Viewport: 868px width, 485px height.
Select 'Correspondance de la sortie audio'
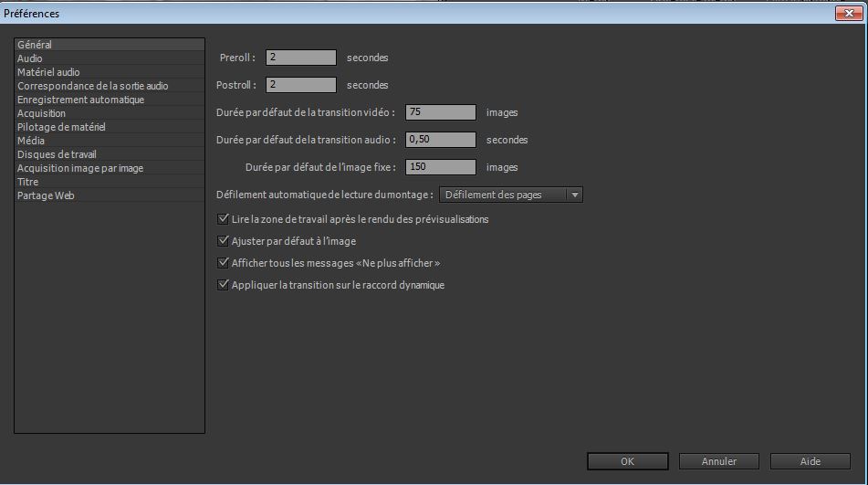(x=92, y=86)
